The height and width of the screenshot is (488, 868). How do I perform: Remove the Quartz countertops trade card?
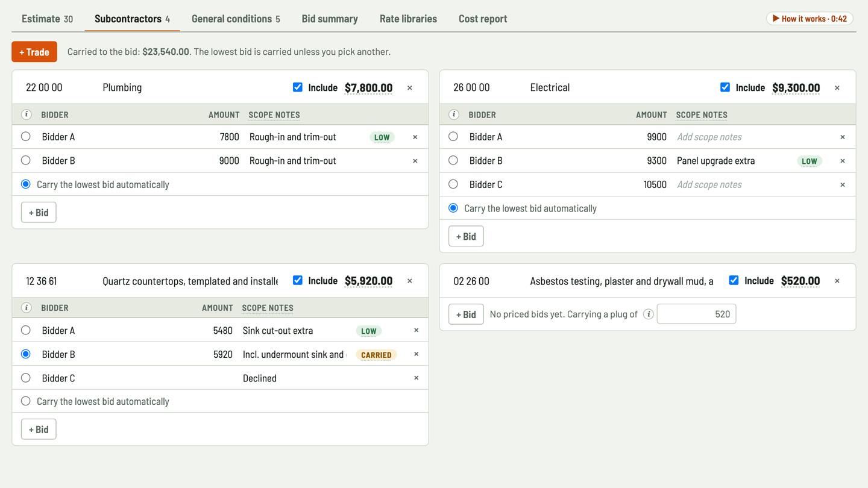tap(410, 281)
